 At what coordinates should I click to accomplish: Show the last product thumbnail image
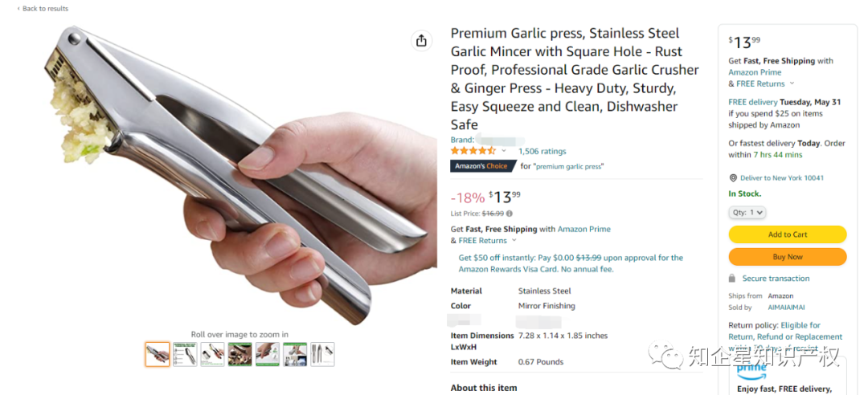(322, 354)
